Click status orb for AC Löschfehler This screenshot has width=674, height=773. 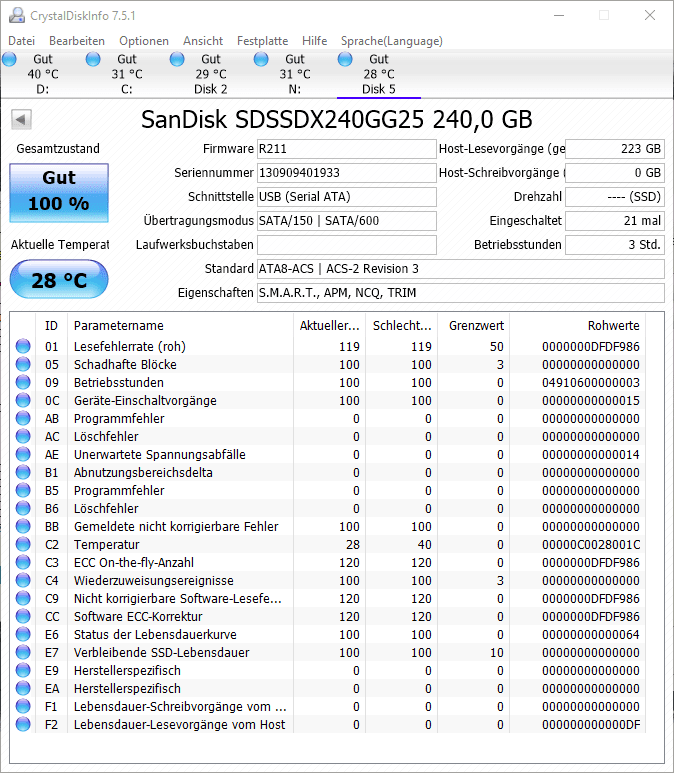(23, 436)
